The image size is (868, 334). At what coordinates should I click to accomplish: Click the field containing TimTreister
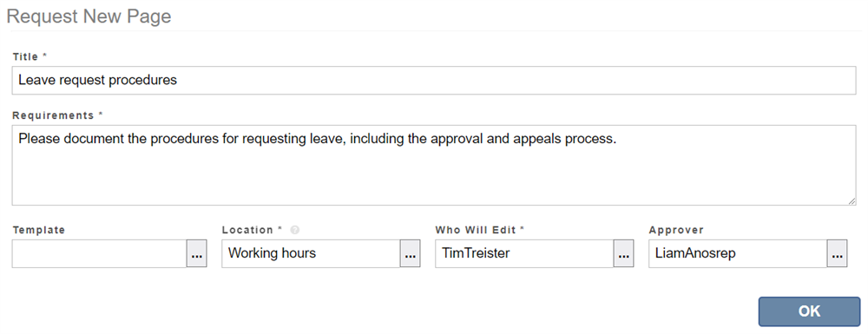(x=524, y=254)
